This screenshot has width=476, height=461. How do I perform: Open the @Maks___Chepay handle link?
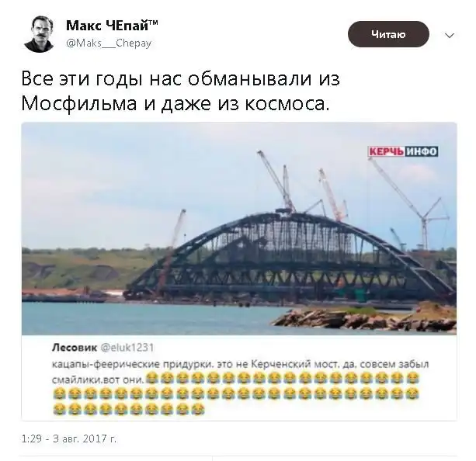(x=109, y=43)
